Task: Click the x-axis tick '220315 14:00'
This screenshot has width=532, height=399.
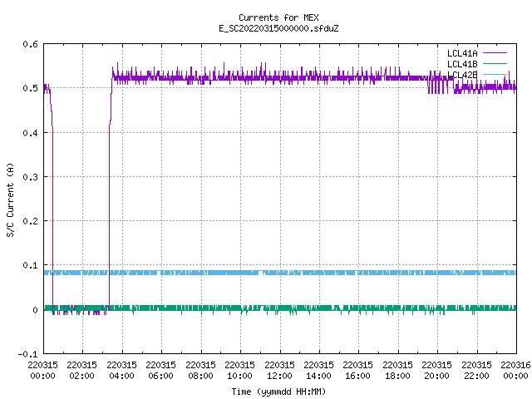Action: [x=318, y=370]
